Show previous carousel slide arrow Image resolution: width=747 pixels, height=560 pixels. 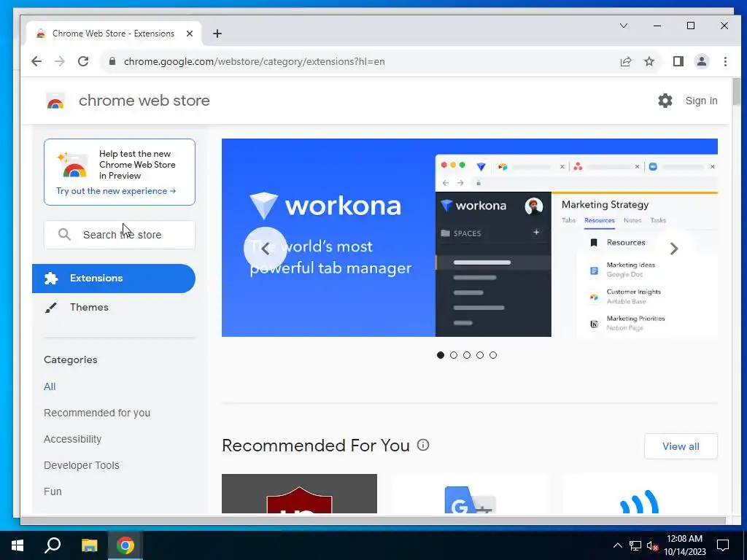click(266, 248)
